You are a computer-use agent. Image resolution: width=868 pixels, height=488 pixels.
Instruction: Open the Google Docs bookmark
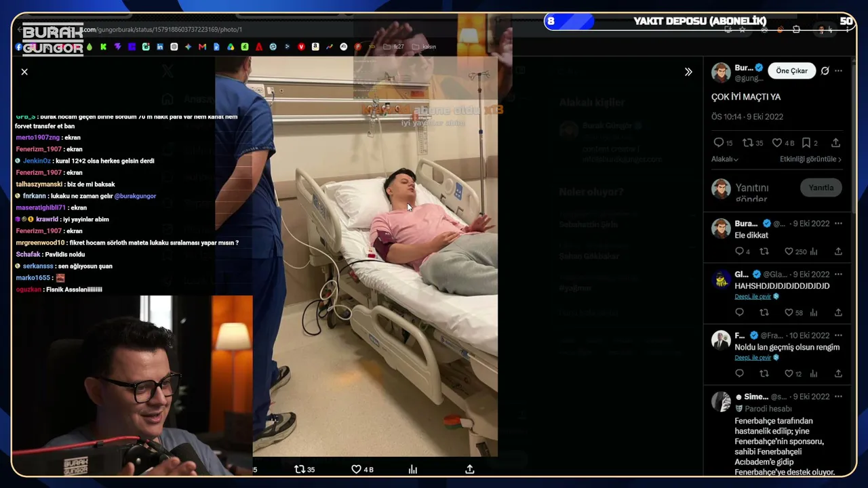[x=216, y=47]
